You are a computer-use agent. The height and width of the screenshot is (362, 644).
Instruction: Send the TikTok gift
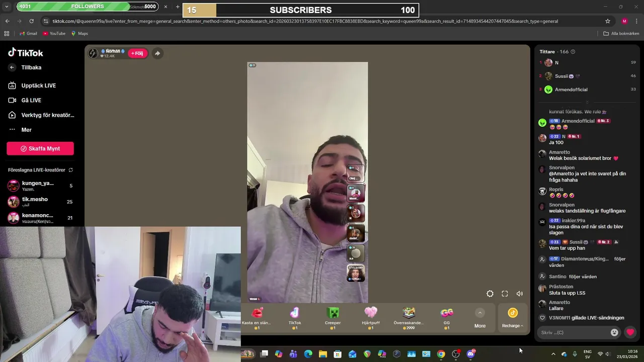pyautogui.click(x=295, y=318)
